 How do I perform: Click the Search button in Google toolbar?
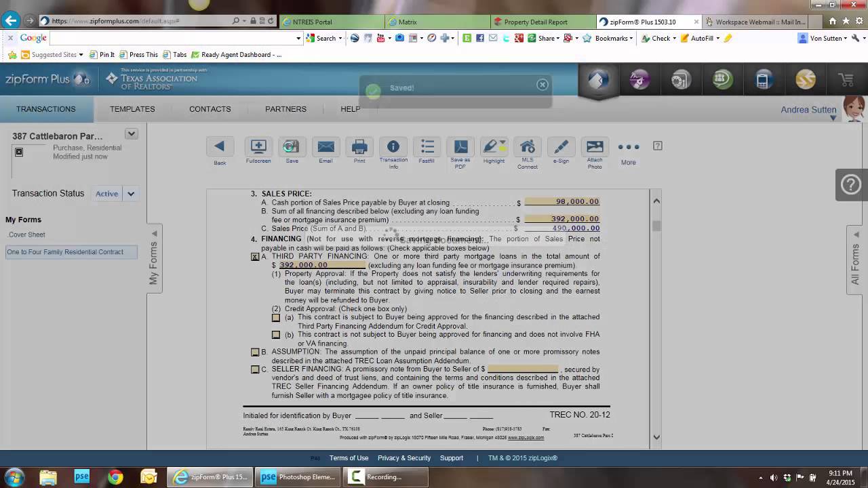[x=322, y=39]
